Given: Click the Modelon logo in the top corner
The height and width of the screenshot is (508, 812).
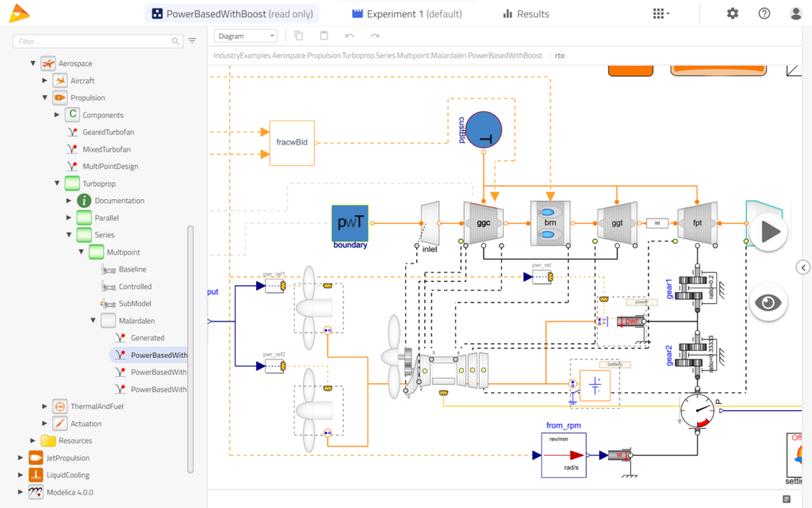Looking at the screenshot, I should click(x=18, y=12).
